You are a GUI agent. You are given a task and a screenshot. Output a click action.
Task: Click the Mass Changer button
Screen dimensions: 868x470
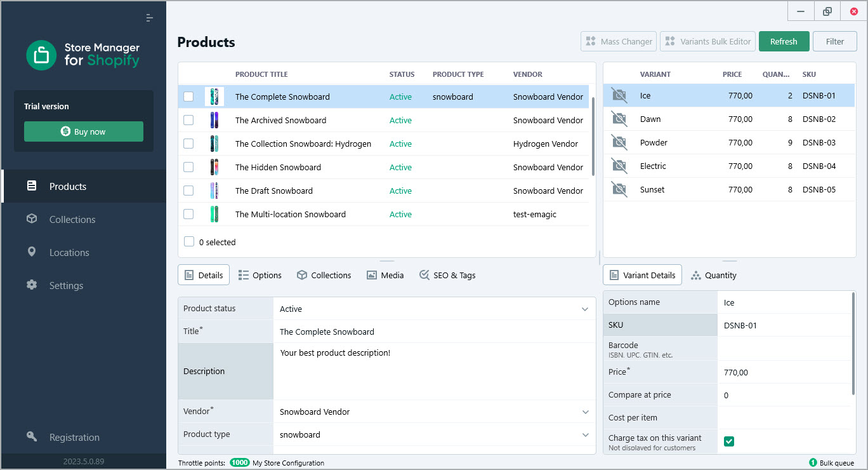619,41
